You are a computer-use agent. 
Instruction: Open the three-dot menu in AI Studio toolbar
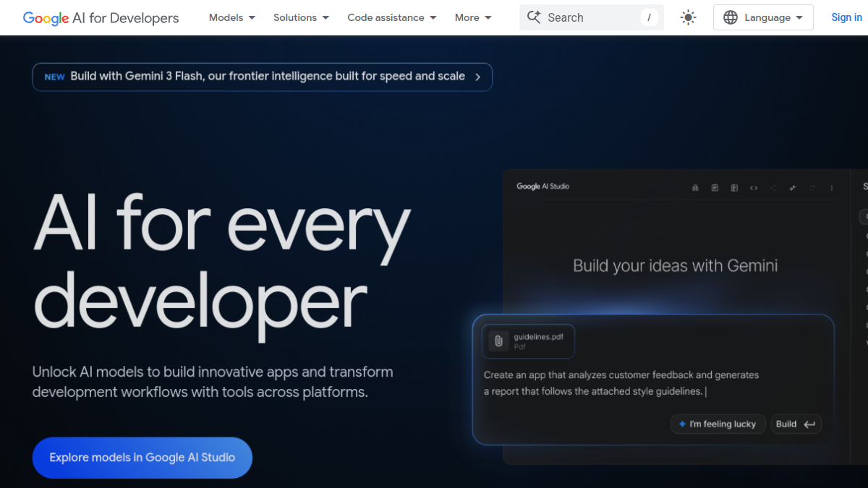pos(832,188)
